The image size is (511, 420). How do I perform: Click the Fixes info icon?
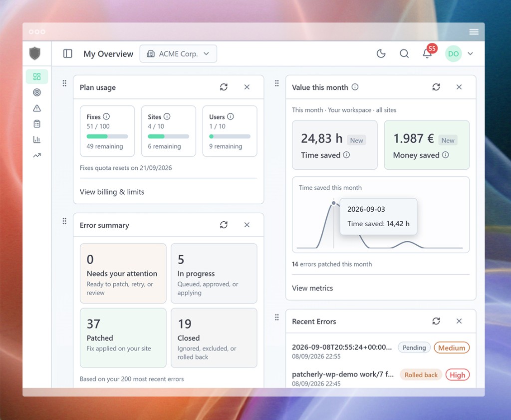click(106, 116)
